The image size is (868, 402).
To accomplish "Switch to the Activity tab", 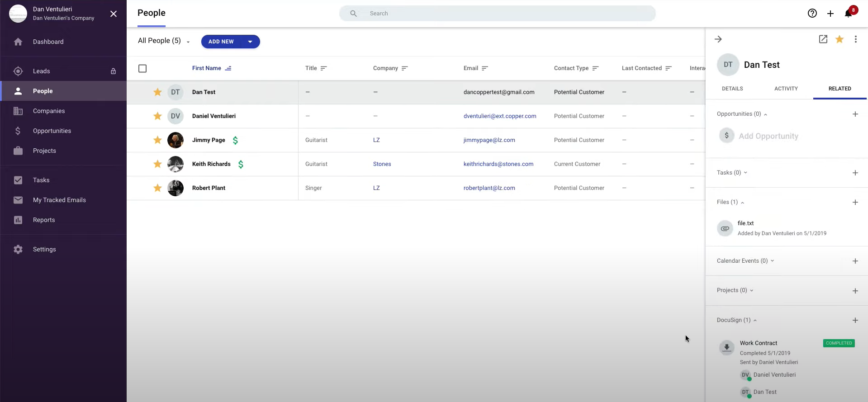I will (x=786, y=89).
